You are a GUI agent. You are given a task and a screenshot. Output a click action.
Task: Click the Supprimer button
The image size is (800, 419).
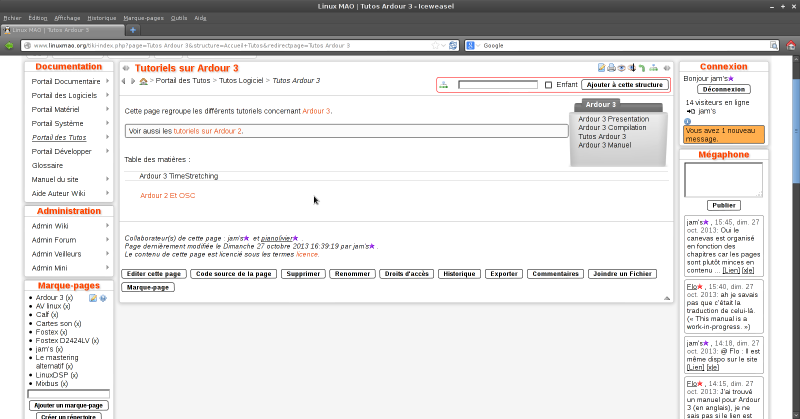pyautogui.click(x=303, y=274)
